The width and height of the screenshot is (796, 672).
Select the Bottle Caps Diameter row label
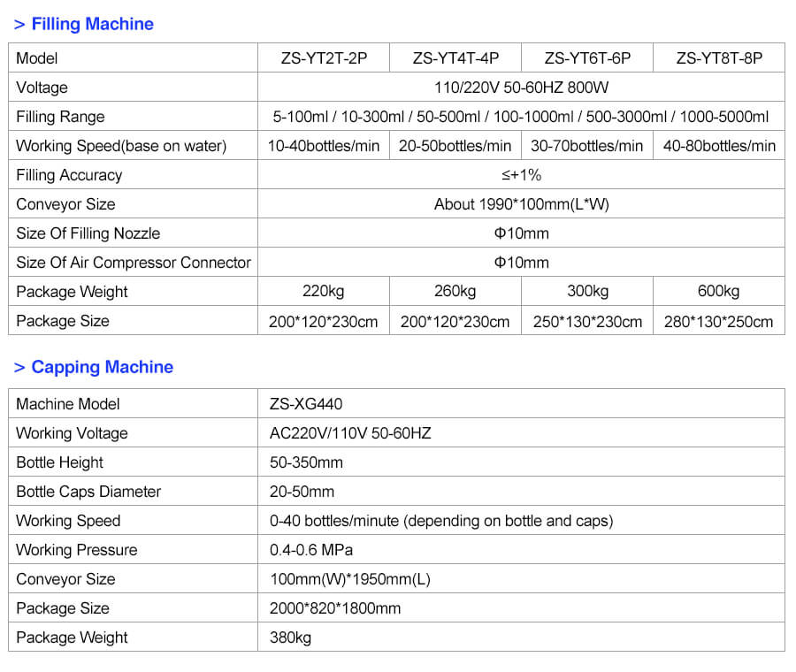[x=88, y=492]
